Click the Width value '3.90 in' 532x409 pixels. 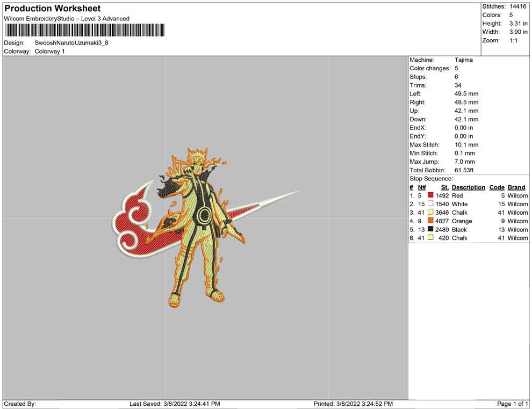[518, 32]
